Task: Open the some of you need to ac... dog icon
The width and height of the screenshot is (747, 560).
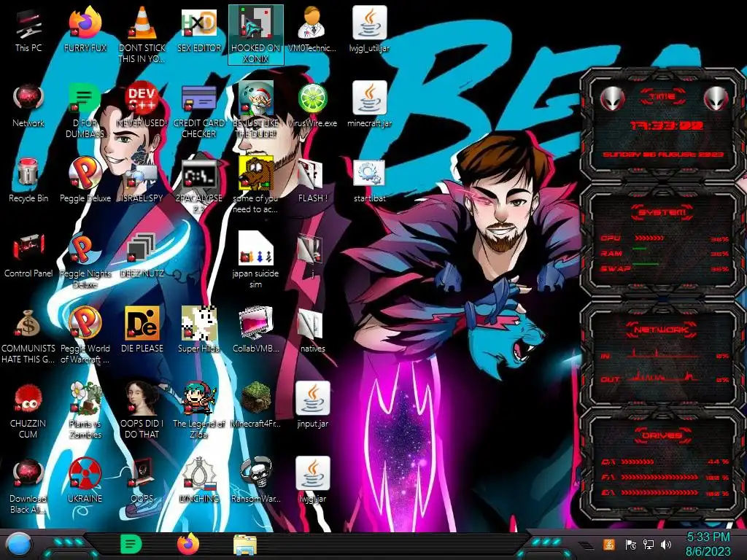Action: pyautogui.click(x=256, y=184)
